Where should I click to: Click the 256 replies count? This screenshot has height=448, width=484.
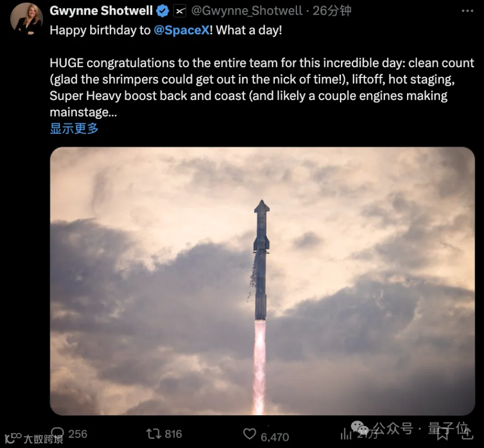click(77, 434)
